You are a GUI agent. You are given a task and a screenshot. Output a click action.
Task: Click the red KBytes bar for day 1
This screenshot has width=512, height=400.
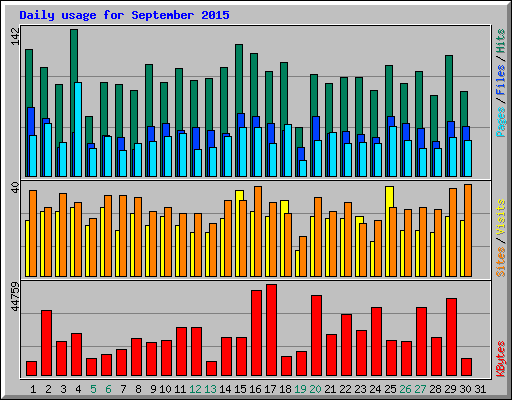[x=31, y=368]
